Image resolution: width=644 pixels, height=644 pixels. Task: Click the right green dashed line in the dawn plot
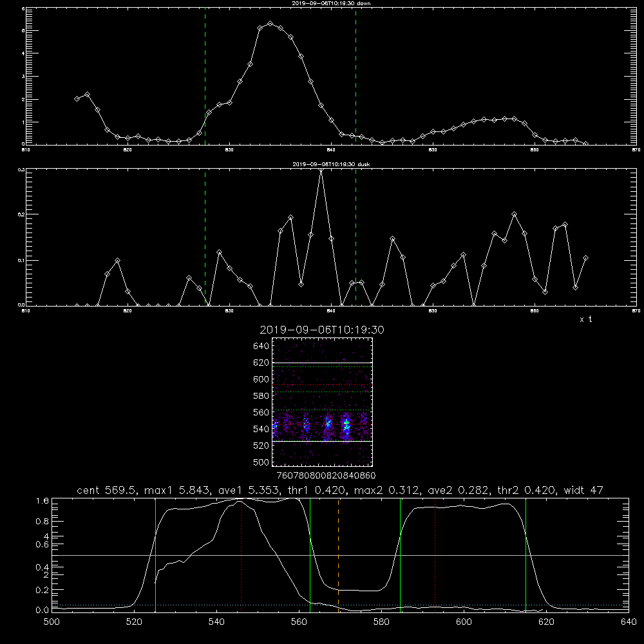pyautogui.click(x=355, y=76)
